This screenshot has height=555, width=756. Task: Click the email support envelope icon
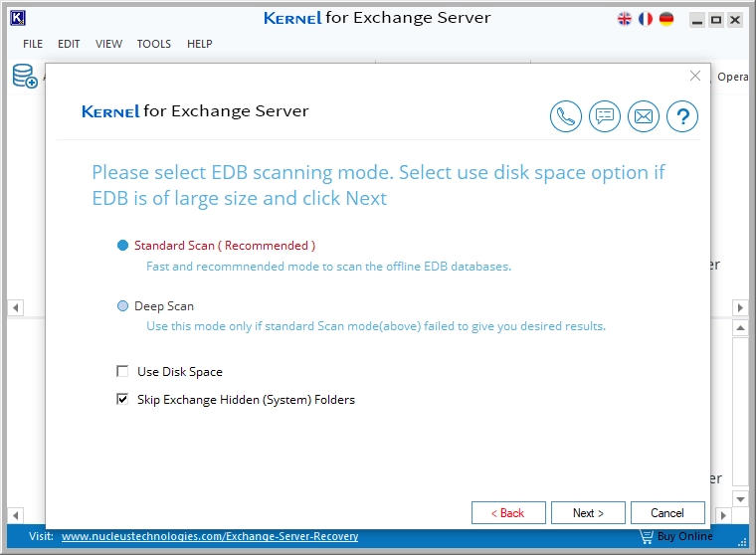(644, 116)
